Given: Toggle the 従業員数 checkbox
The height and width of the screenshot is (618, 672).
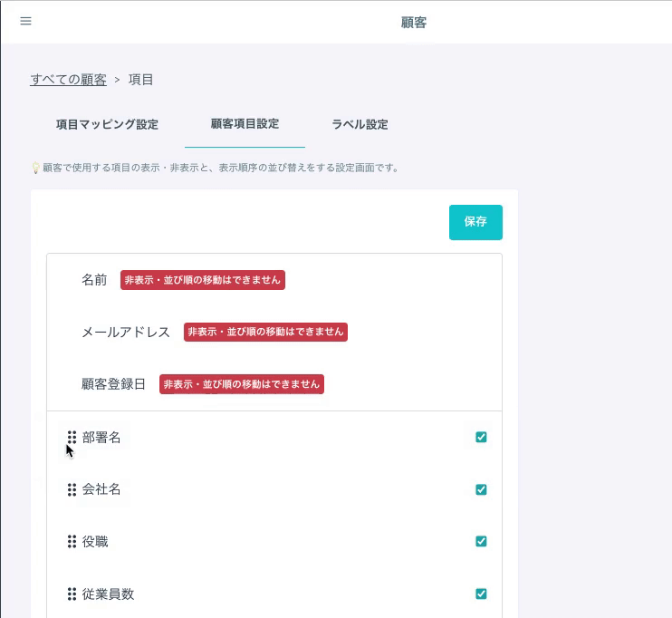Looking at the screenshot, I should [x=481, y=594].
